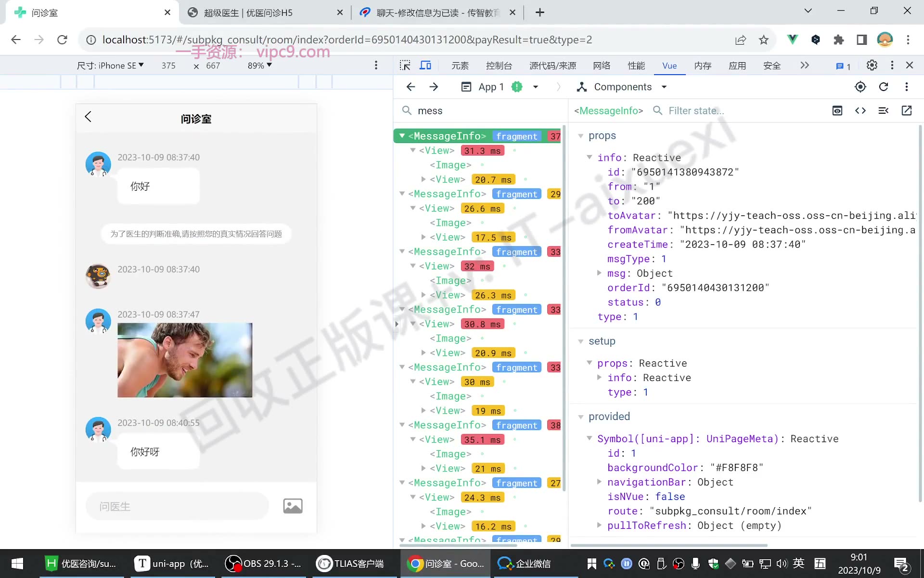
Task: Open the sent photo in chat
Action: click(x=185, y=360)
